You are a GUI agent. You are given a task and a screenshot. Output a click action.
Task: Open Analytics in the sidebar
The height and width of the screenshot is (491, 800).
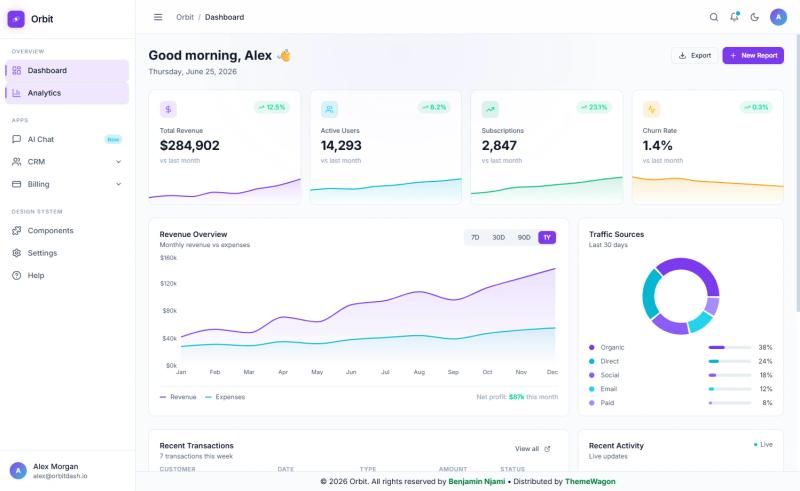coord(67,93)
